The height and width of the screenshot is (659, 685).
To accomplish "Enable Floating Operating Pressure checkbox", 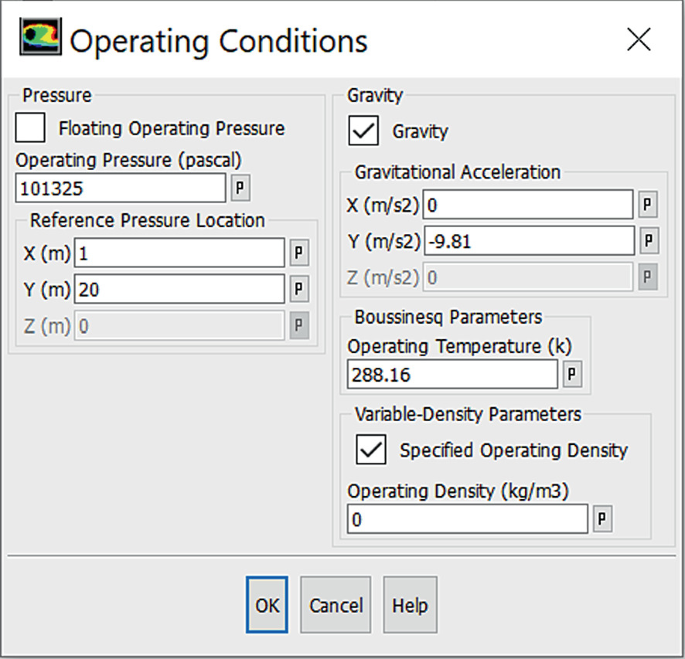I will pyautogui.click(x=31, y=128).
